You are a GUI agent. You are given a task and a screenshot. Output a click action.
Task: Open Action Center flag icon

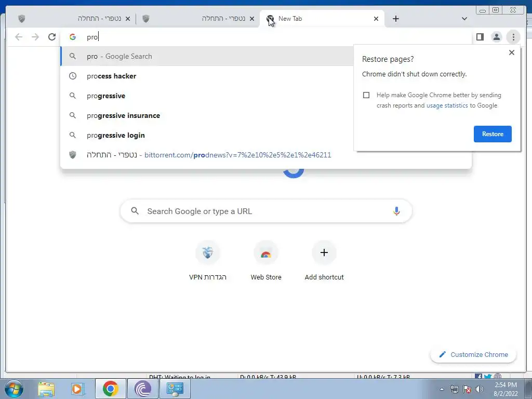pos(467,389)
